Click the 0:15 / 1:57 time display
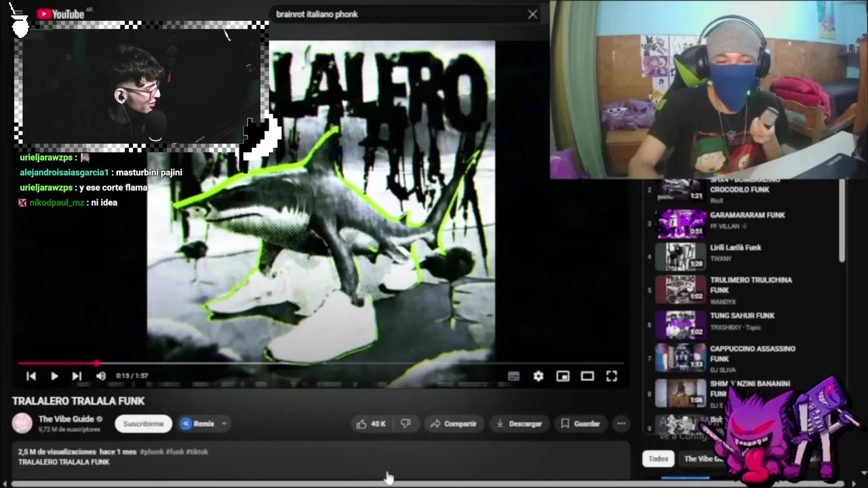Image resolution: width=868 pixels, height=488 pixels. click(132, 375)
